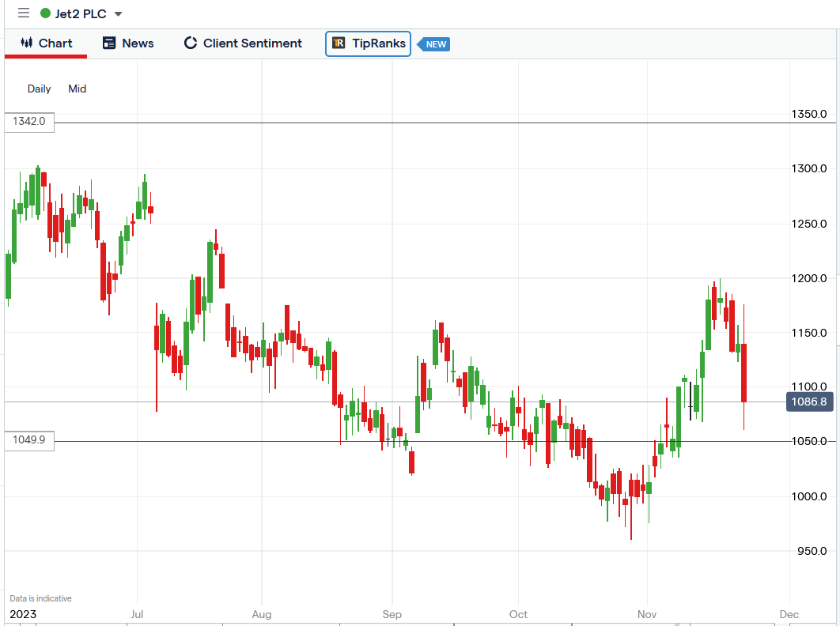Click the 1250.0 price axis label
The image size is (840, 626).
tap(809, 224)
